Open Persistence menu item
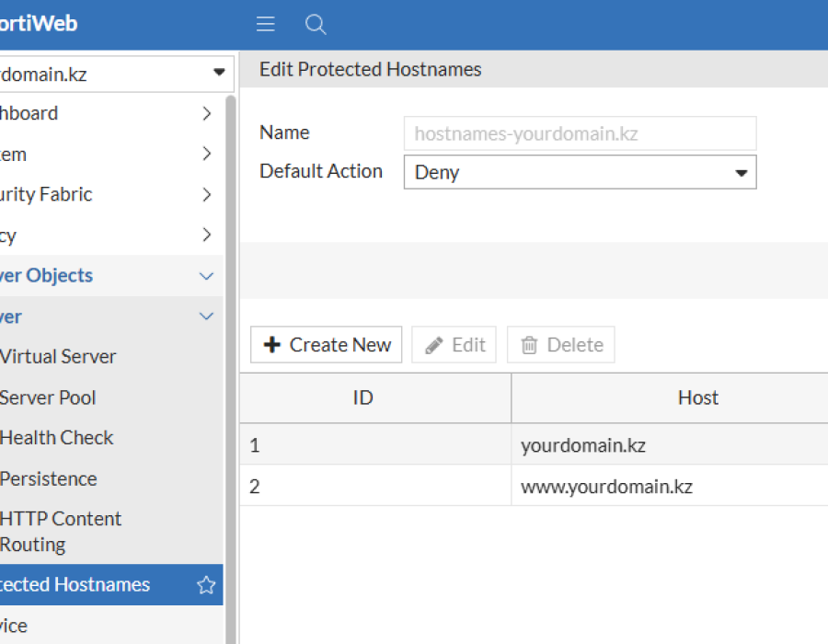828x644 pixels. 111,478
